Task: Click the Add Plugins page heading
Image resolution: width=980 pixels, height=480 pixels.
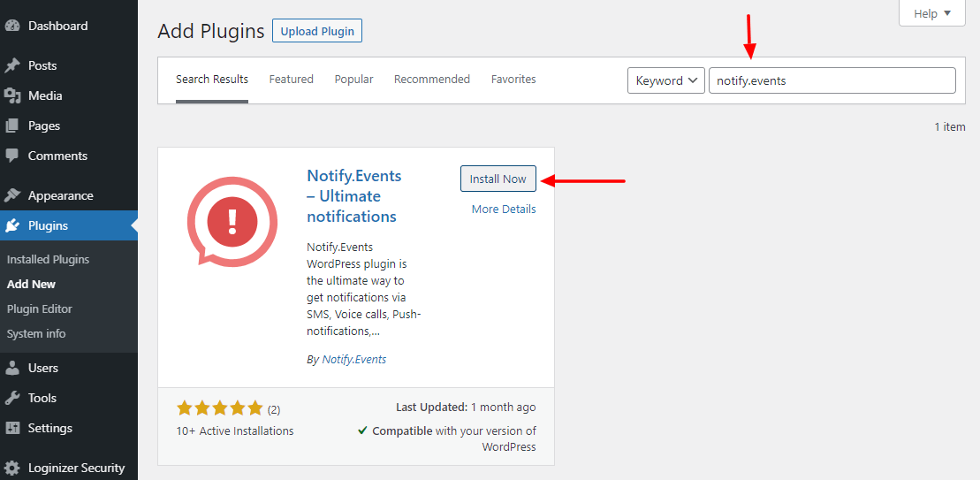Action: (x=210, y=31)
